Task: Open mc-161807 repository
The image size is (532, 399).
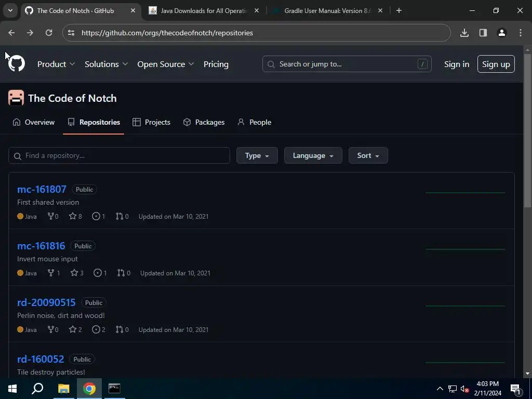Action: 42,189
